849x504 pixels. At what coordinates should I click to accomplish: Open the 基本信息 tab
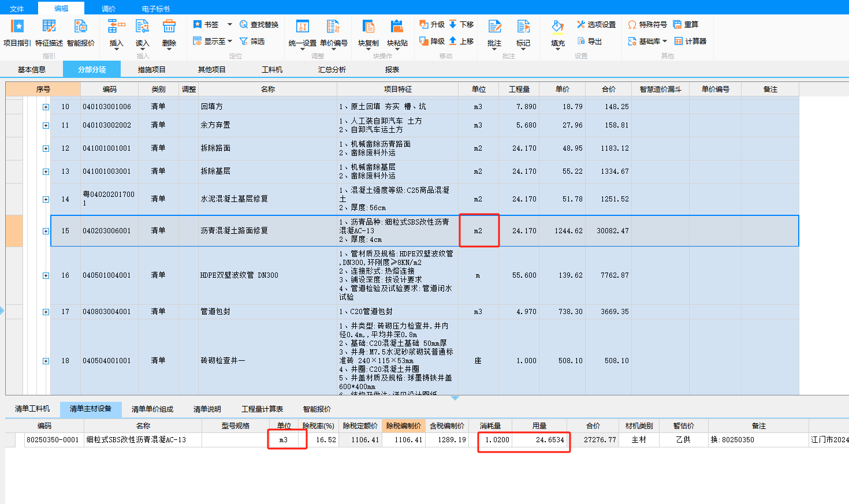32,69
